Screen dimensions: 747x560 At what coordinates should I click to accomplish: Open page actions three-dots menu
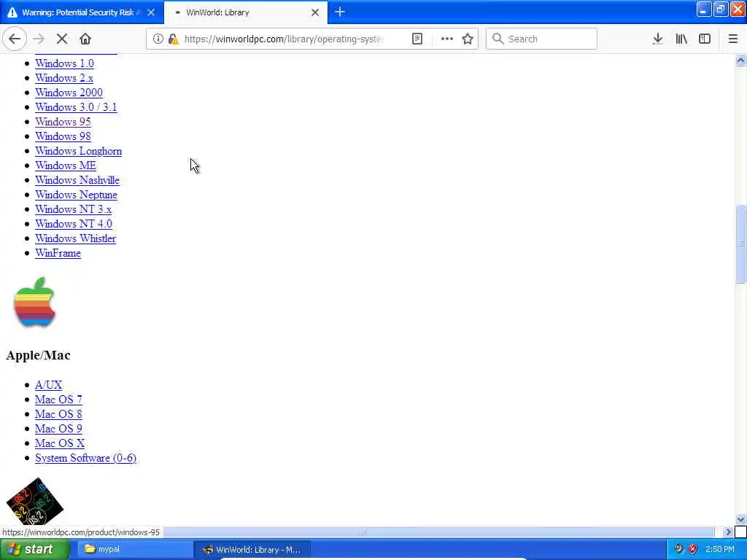coord(447,39)
